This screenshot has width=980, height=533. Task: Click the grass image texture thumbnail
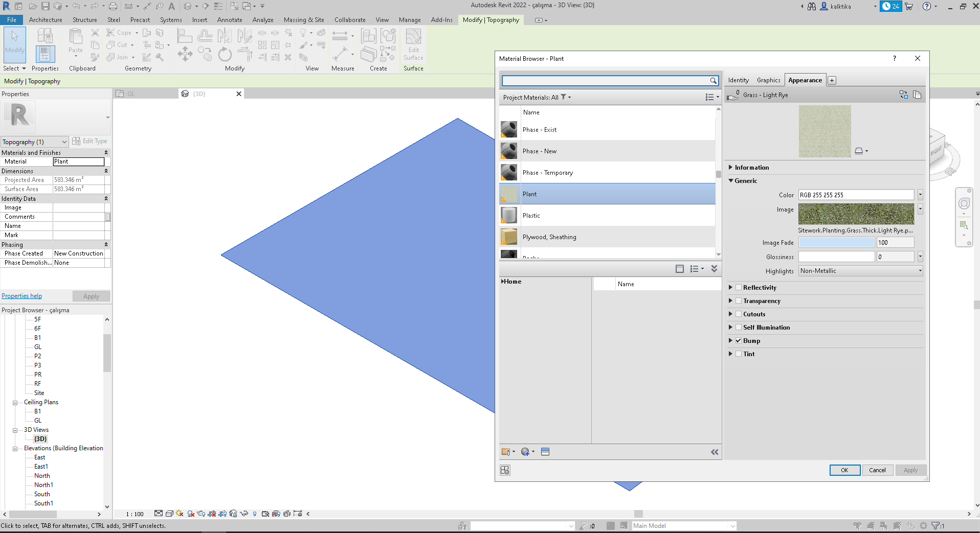tap(856, 214)
